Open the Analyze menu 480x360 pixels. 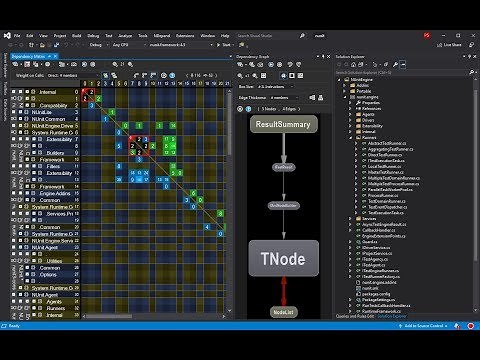tap(125, 35)
